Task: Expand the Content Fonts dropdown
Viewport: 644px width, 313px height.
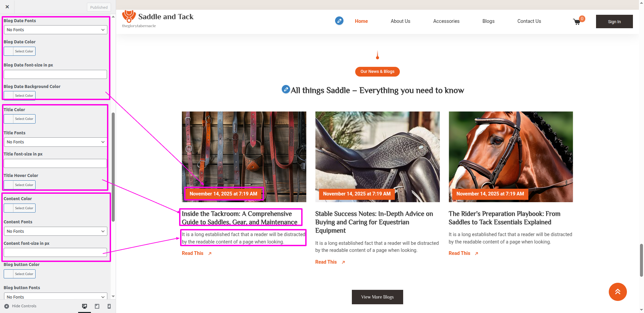Action: pyautogui.click(x=55, y=231)
